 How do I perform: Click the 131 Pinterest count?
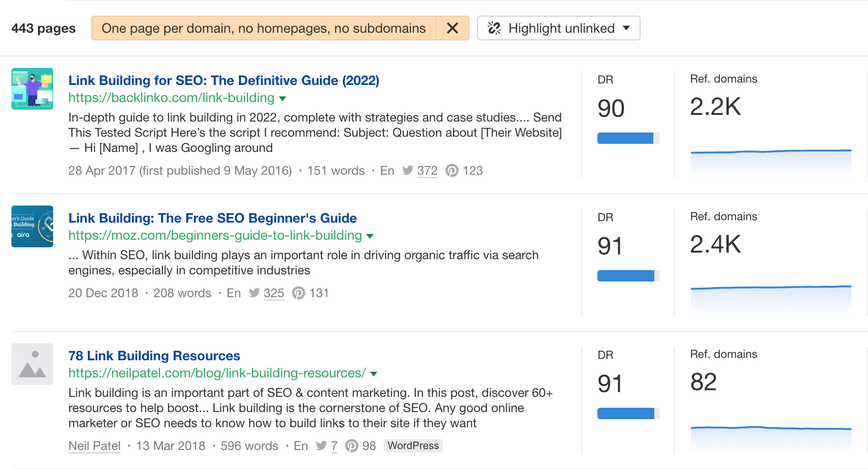click(319, 293)
